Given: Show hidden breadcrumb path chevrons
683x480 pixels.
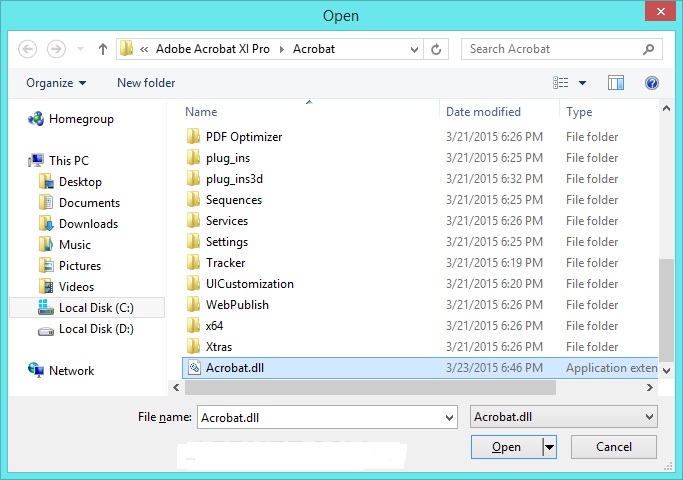Looking at the screenshot, I should point(144,49).
